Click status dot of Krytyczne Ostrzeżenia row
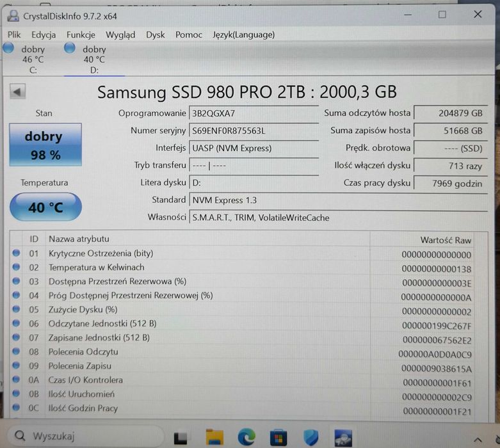The image size is (500, 448). pyautogui.click(x=16, y=253)
